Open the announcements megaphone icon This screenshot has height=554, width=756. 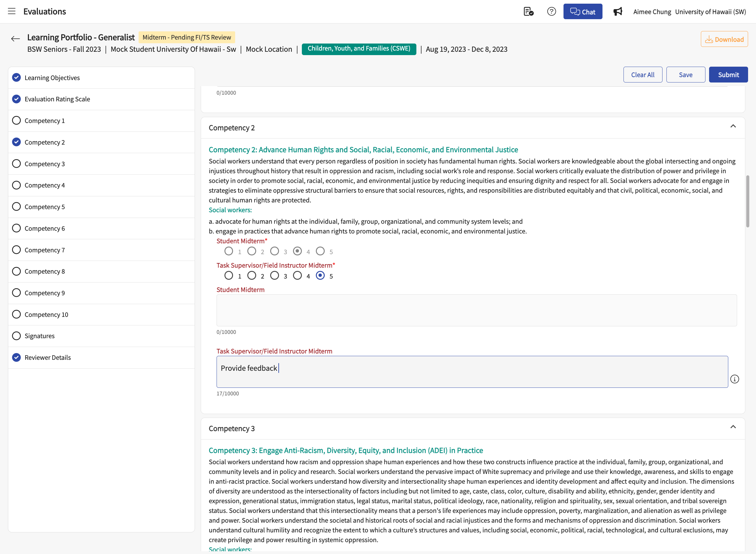coord(617,11)
